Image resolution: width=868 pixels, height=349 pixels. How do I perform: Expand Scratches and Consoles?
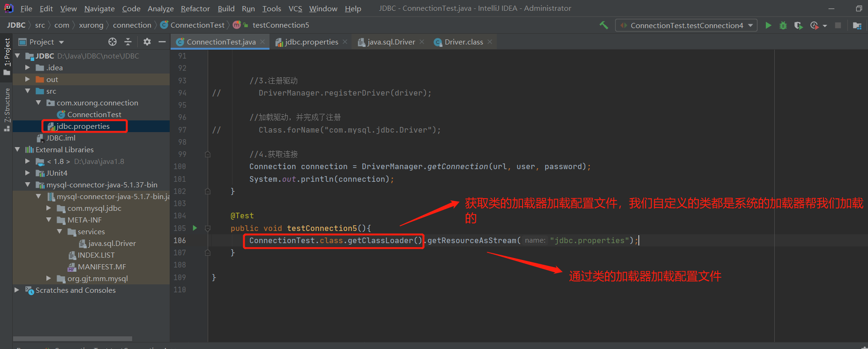(17, 290)
